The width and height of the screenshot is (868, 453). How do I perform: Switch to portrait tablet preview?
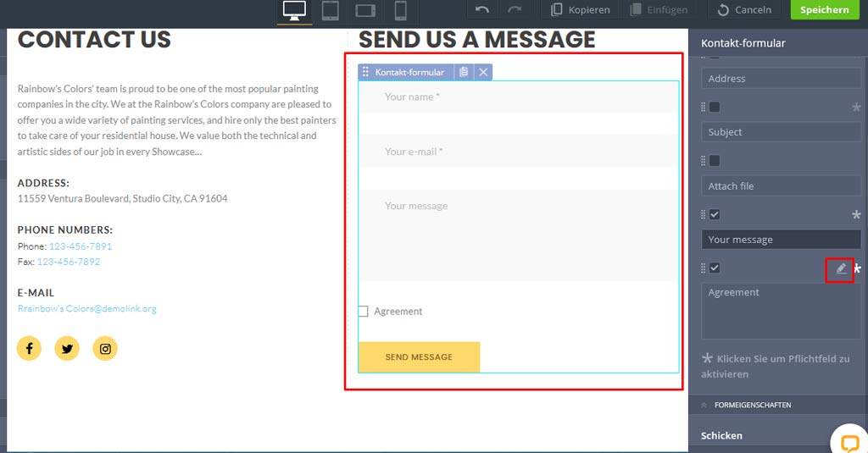(331, 11)
